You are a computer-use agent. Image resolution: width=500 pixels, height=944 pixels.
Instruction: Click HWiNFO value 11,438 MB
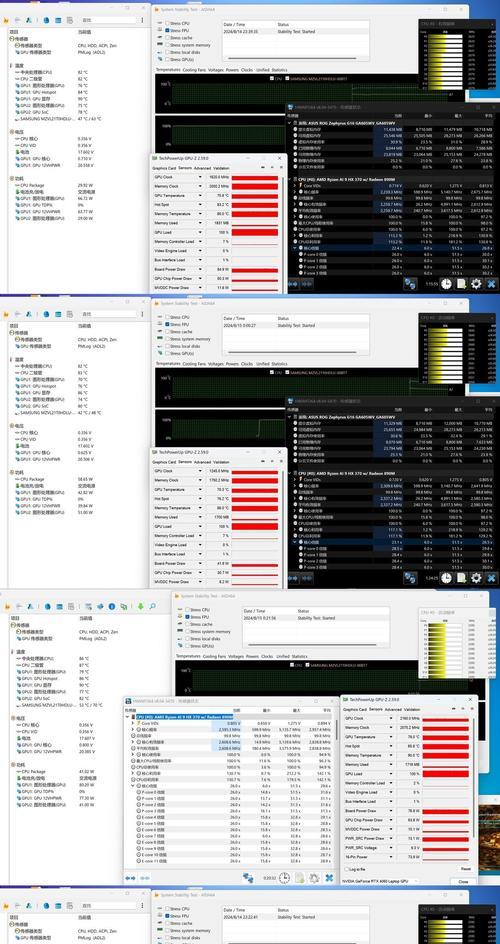(x=393, y=129)
